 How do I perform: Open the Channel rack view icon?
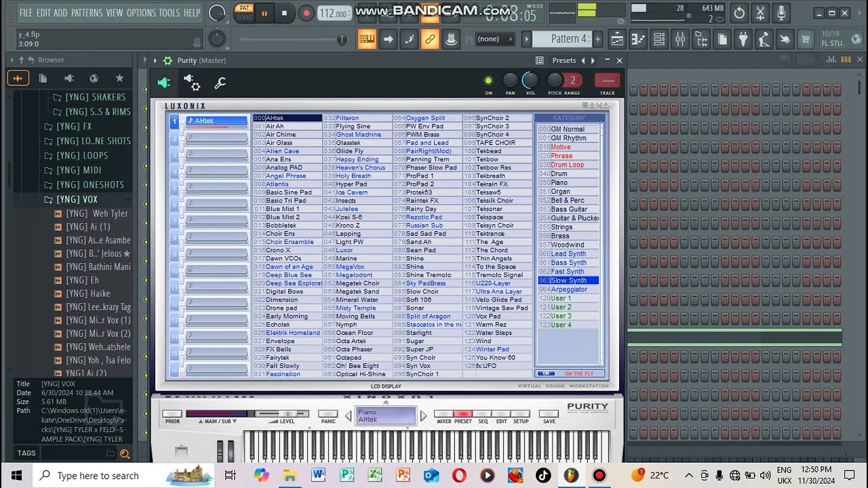pos(659,39)
